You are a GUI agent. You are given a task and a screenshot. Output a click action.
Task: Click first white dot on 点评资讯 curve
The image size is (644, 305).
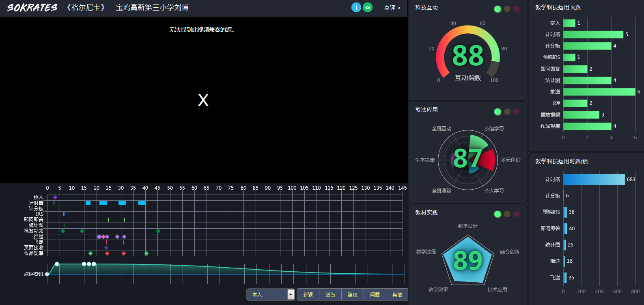[57, 264]
